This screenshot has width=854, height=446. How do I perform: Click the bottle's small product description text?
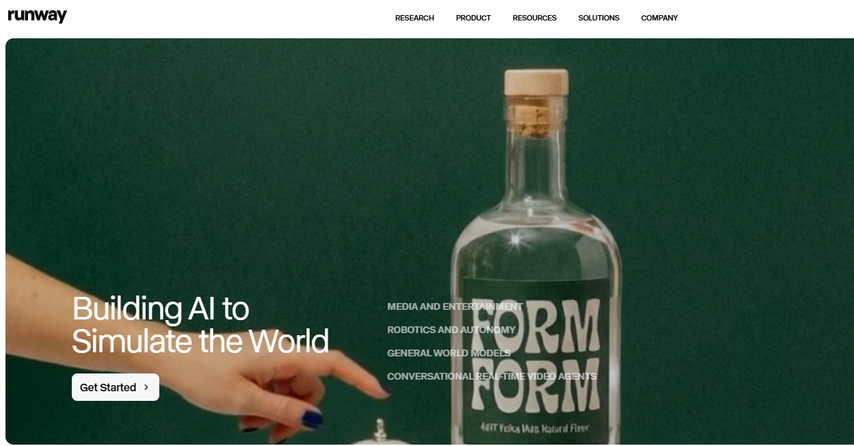coord(534,428)
